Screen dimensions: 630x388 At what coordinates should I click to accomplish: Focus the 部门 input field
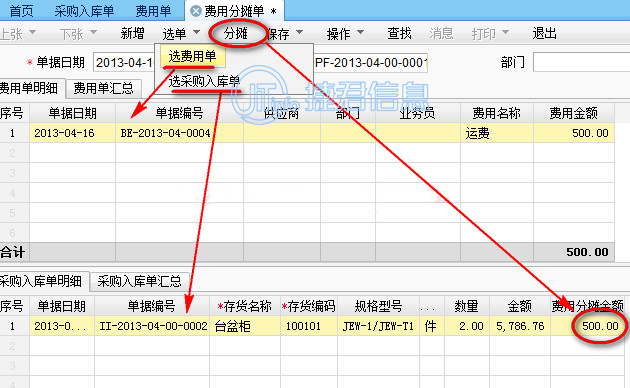click(x=581, y=63)
